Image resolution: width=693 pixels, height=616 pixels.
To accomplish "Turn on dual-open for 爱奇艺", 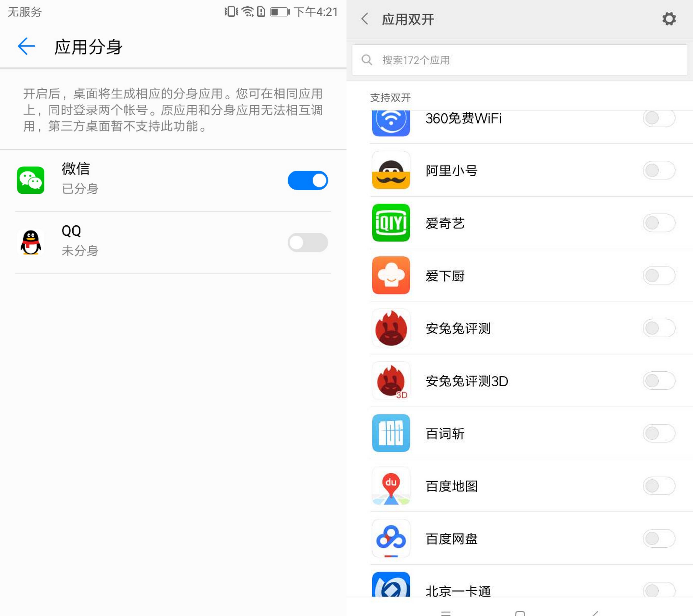I will [659, 223].
